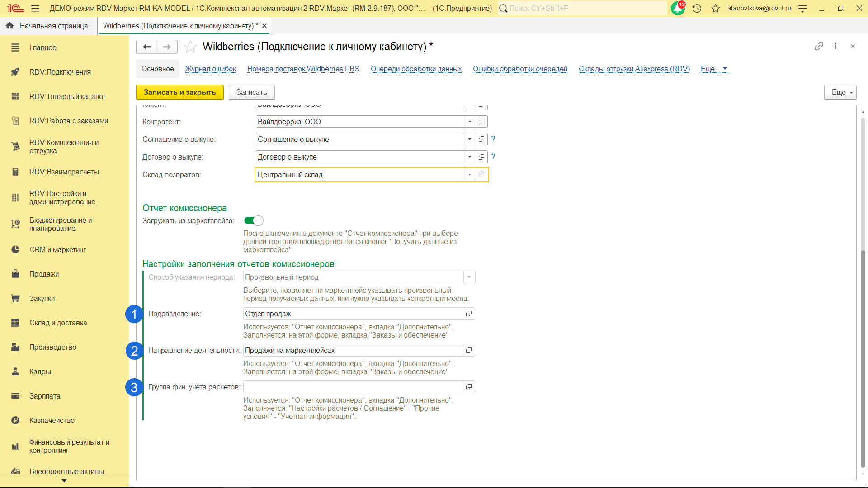
Task: Copy link using chain icon
Action: 818,46
